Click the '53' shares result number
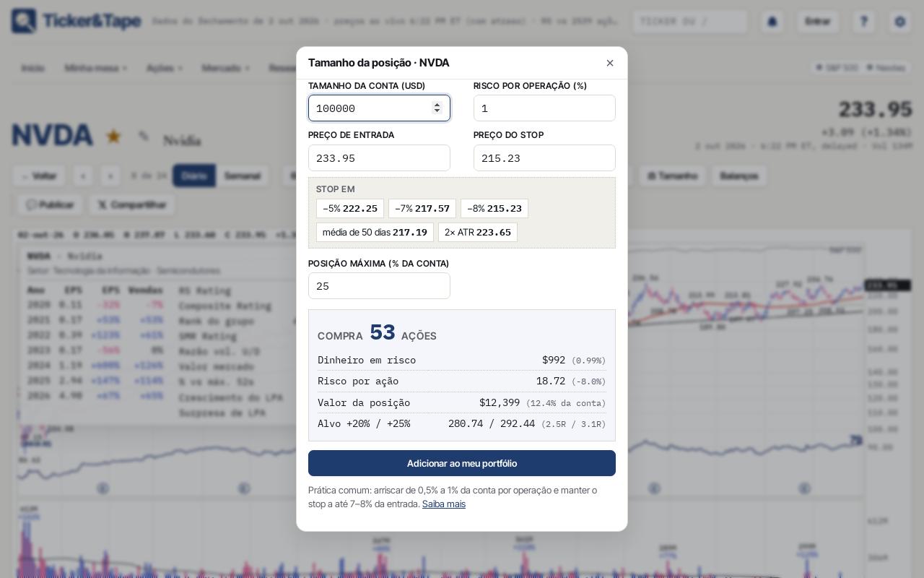This screenshot has height=578, width=924. [x=383, y=332]
